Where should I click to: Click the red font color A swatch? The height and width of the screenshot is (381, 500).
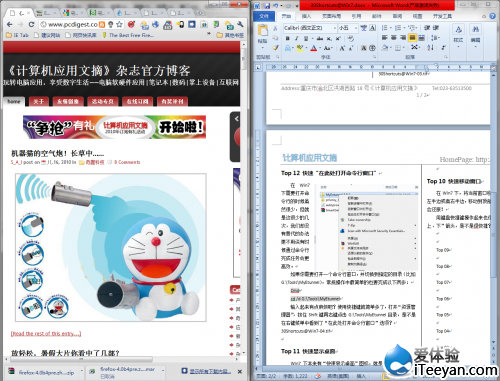tap(314, 48)
